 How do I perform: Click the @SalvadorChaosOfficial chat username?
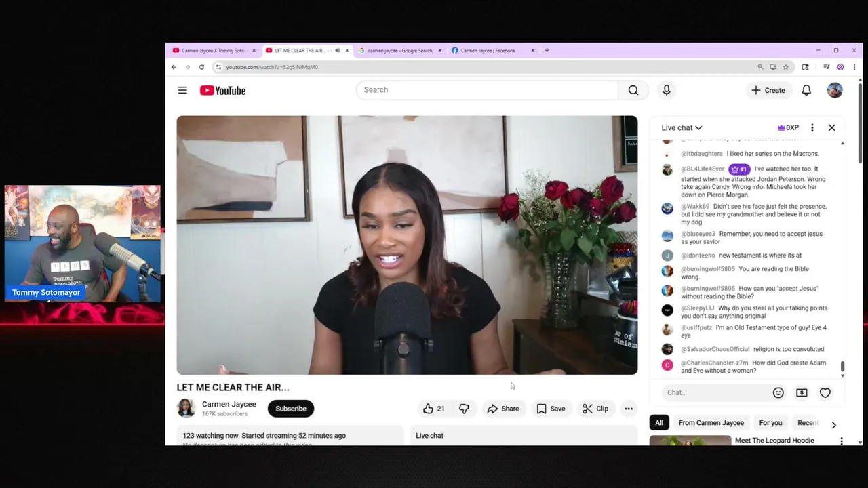coord(715,349)
